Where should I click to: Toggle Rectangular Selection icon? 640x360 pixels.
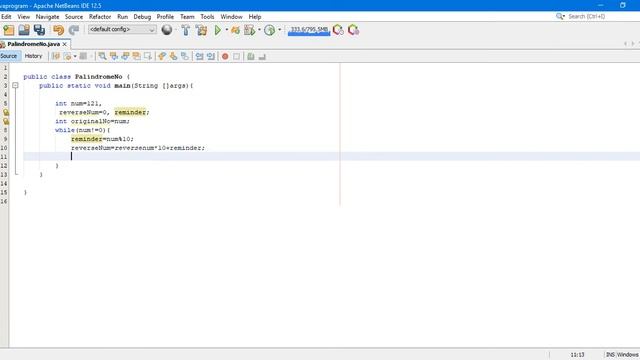pos(148,56)
